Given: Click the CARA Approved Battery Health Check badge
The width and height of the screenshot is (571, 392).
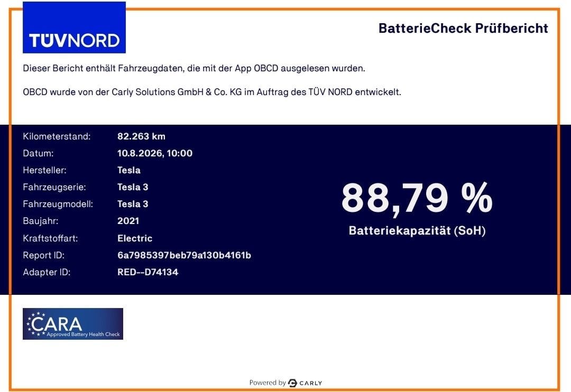Looking at the screenshot, I should click(x=73, y=323).
